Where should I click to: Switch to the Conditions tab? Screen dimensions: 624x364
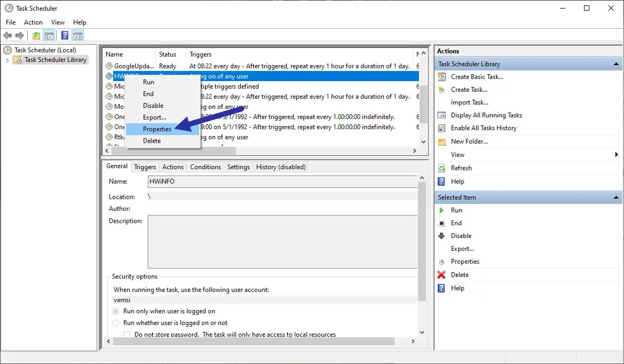[x=206, y=167]
